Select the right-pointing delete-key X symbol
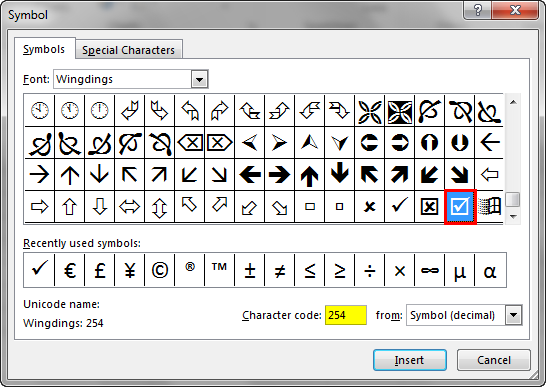 pos(220,142)
